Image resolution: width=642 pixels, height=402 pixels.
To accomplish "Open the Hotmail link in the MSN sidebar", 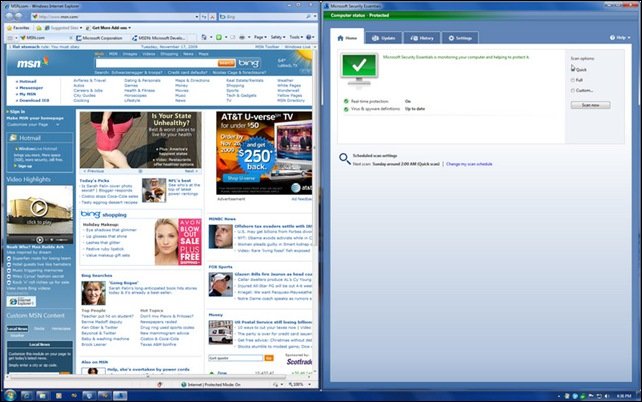I will (28, 81).
